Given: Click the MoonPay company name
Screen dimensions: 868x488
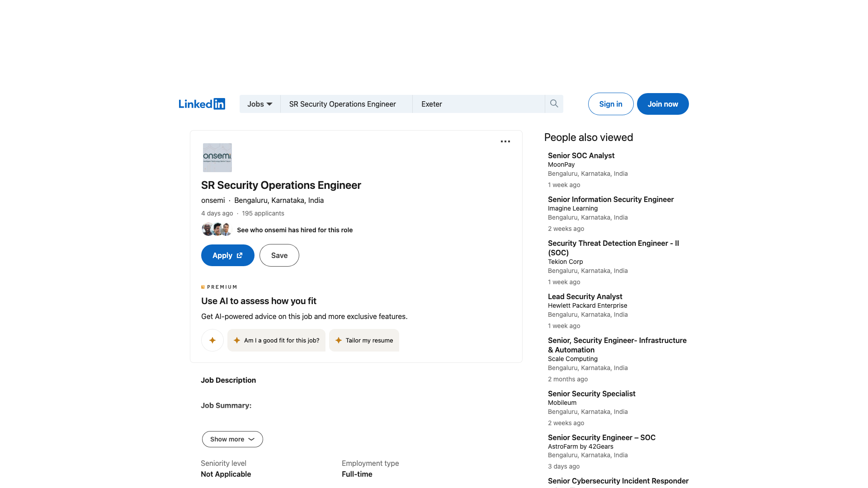Looking at the screenshot, I should coord(561,164).
